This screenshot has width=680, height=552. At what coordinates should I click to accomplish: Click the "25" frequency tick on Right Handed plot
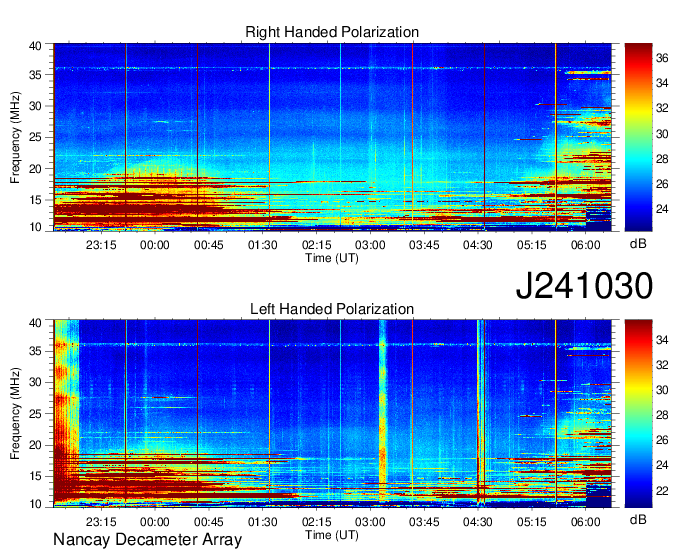tap(35, 137)
